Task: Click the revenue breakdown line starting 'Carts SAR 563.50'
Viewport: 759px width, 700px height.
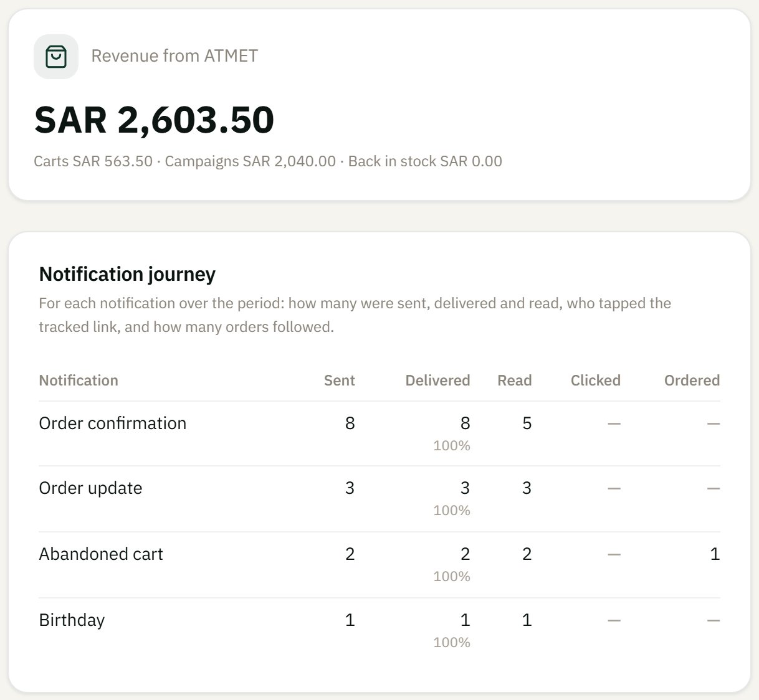Action: pyautogui.click(x=268, y=161)
